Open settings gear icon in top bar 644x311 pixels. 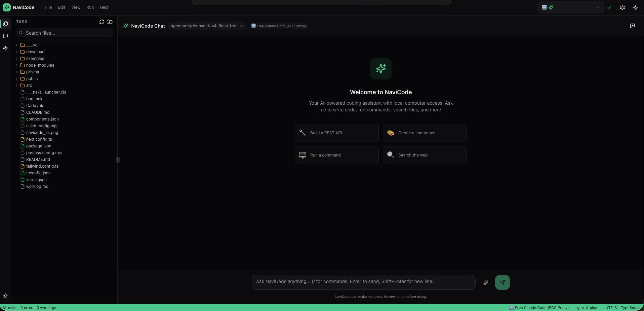pyautogui.click(x=622, y=7)
